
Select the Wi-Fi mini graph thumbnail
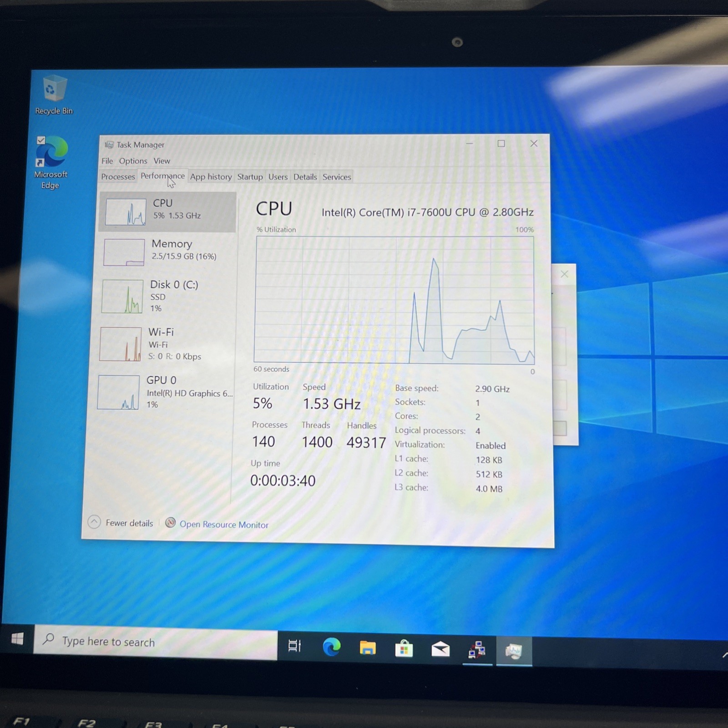point(121,344)
